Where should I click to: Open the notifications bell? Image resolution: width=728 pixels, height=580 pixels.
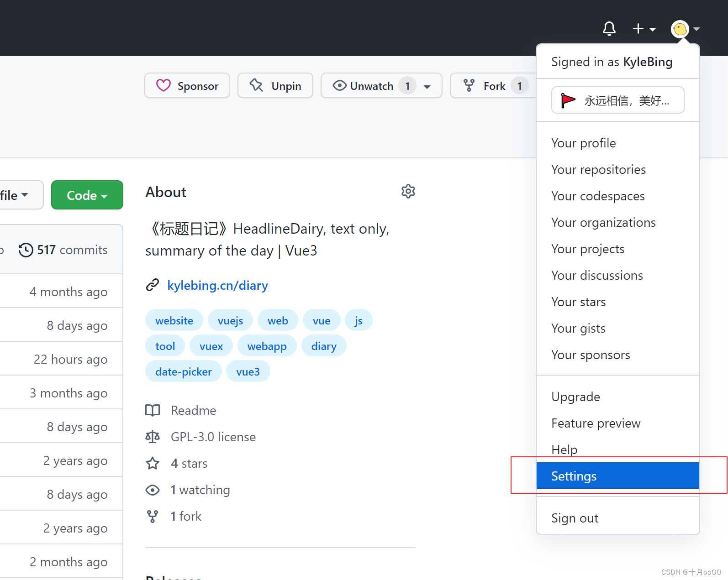pos(609,29)
